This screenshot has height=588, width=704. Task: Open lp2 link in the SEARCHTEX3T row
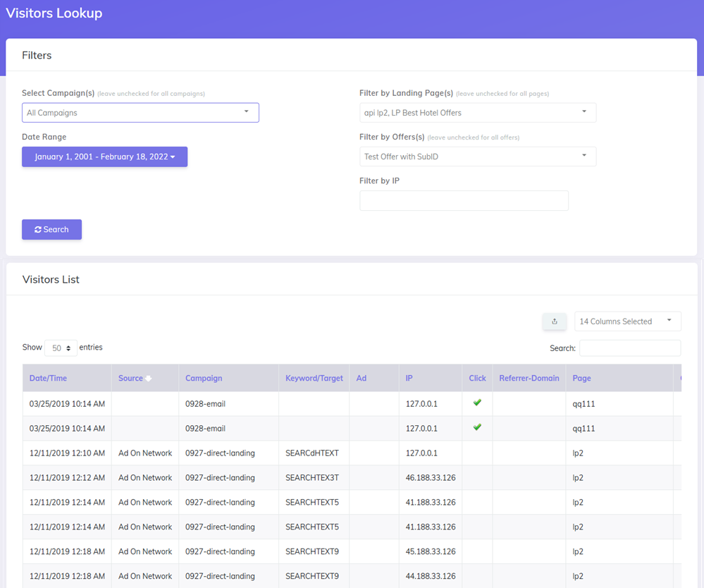578,478
